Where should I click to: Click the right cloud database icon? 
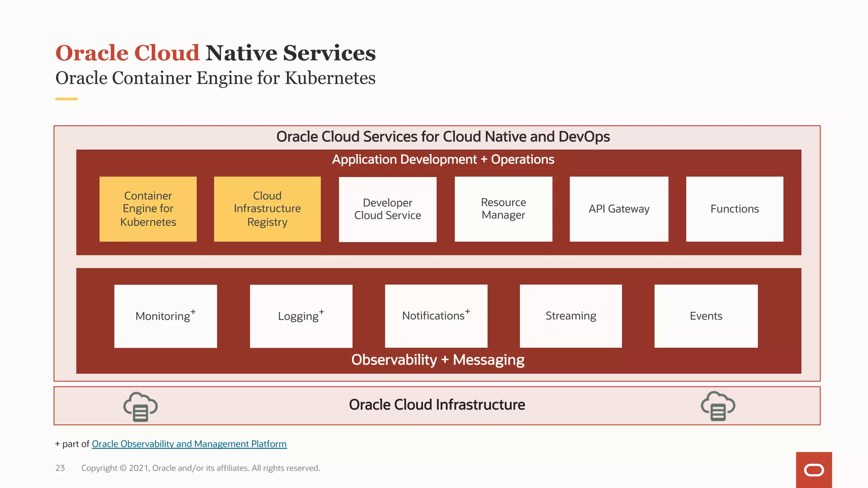pos(718,406)
